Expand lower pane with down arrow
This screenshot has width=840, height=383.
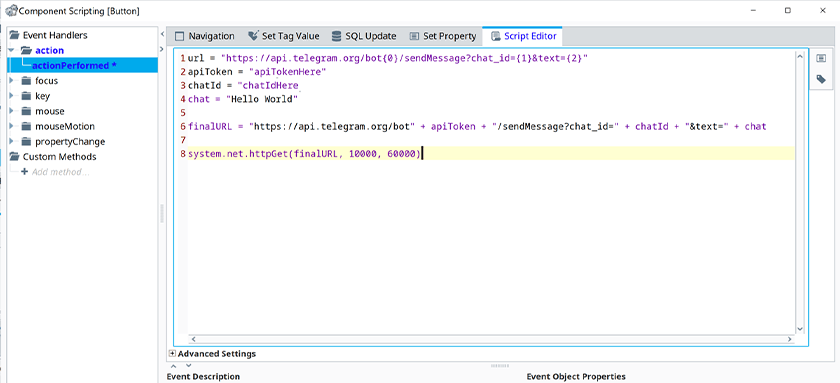tap(188, 366)
